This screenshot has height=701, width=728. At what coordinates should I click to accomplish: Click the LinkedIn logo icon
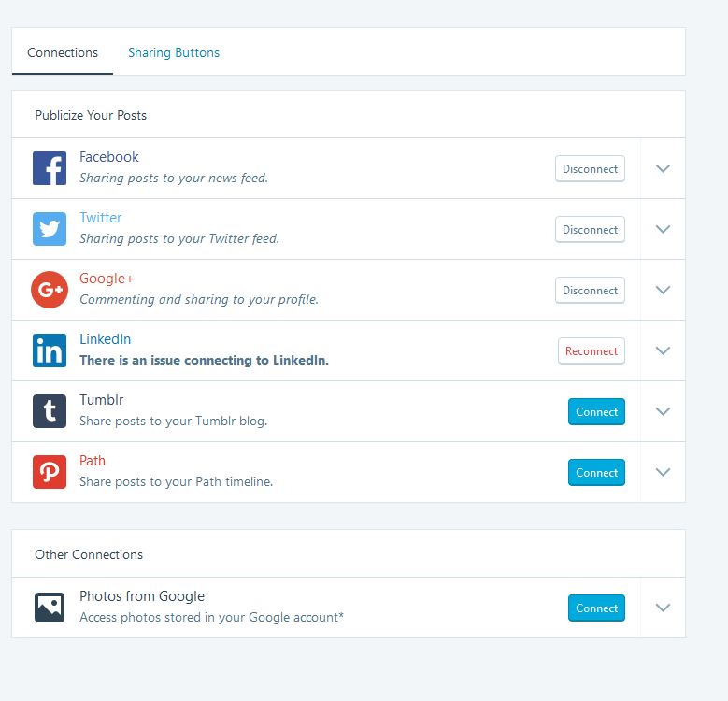tap(50, 350)
